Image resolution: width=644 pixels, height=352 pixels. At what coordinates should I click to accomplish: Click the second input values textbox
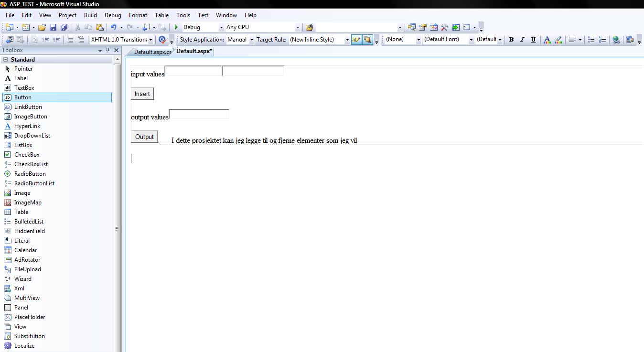pos(253,71)
